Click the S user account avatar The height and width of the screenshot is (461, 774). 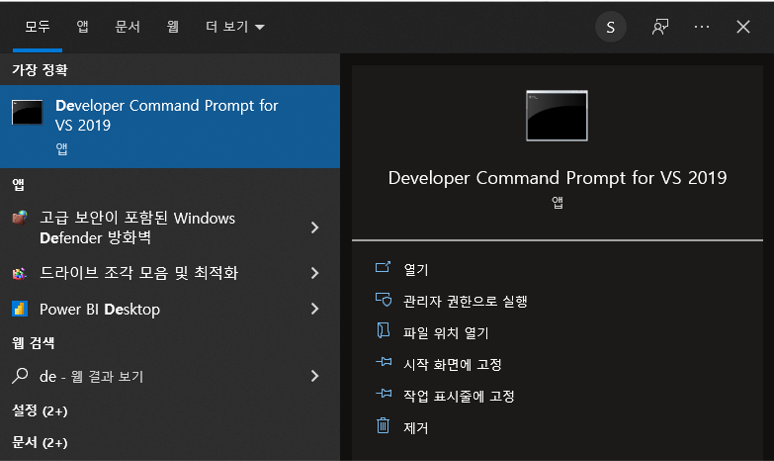click(x=611, y=27)
